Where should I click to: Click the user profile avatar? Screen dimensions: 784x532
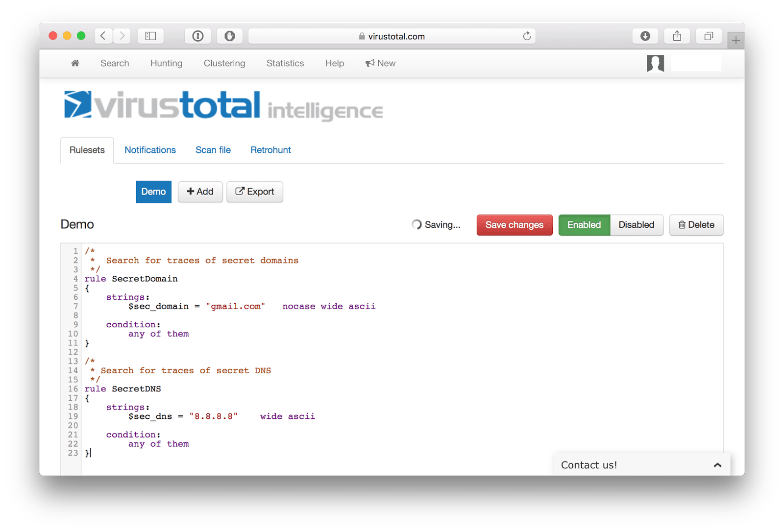pos(655,63)
